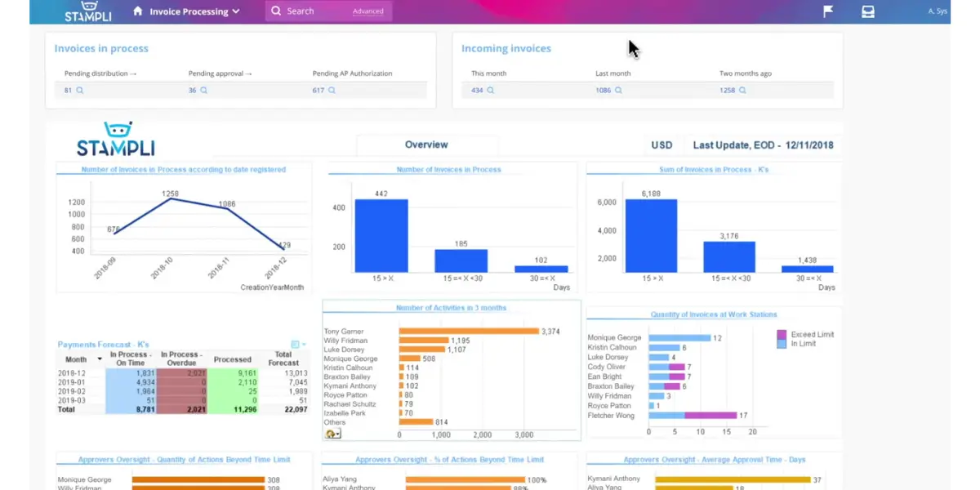This screenshot has width=980, height=490.
Task: Click the 9,161 Processed cell
Action: pyautogui.click(x=232, y=373)
